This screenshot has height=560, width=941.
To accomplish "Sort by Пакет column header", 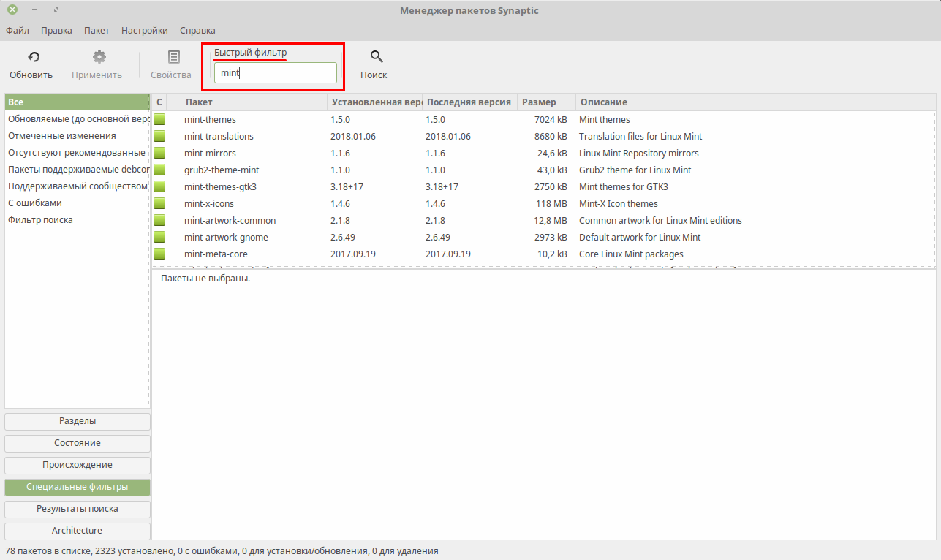I will 254,102.
